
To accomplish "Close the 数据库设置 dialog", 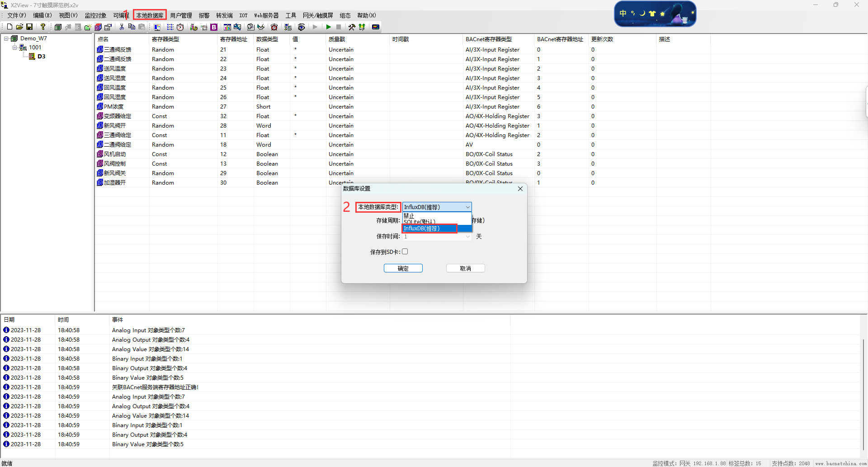I will 520,189.
